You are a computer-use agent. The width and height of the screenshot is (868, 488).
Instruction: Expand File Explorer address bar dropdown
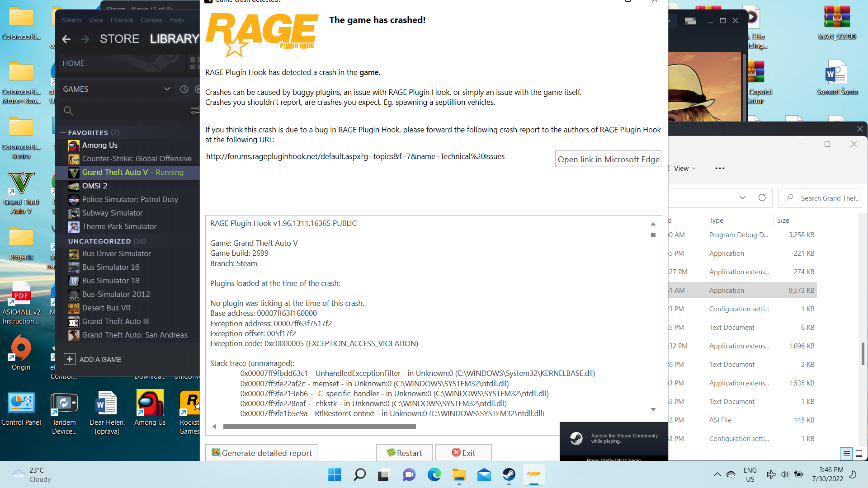pyautogui.click(x=742, y=197)
